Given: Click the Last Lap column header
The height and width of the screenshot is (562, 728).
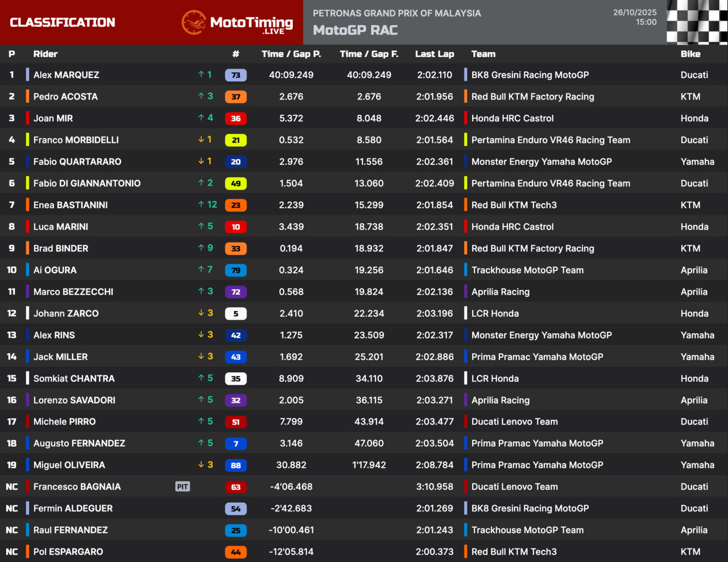Looking at the screenshot, I should coord(435,54).
